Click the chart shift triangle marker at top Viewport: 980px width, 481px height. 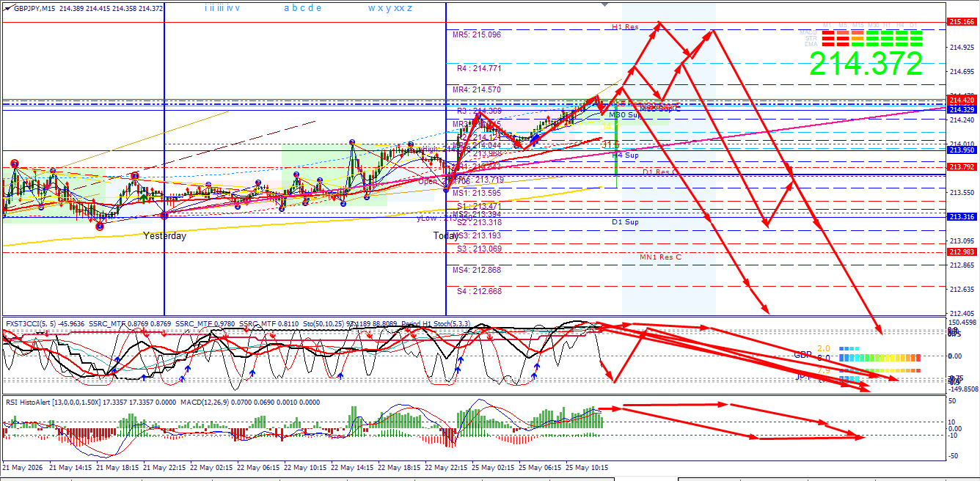(x=604, y=4)
